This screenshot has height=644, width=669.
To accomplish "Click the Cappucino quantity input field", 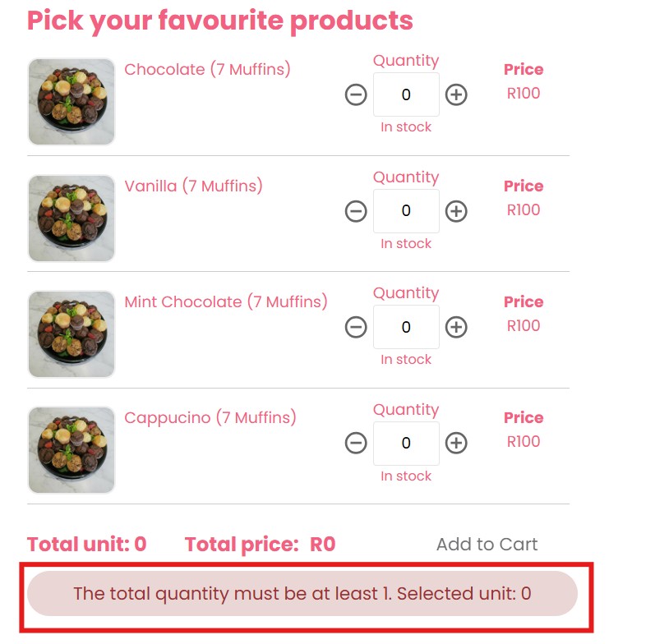I will [406, 444].
